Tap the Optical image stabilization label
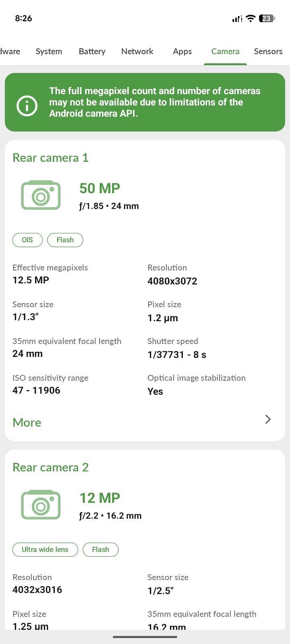290x644 pixels. [x=197, y=378]
